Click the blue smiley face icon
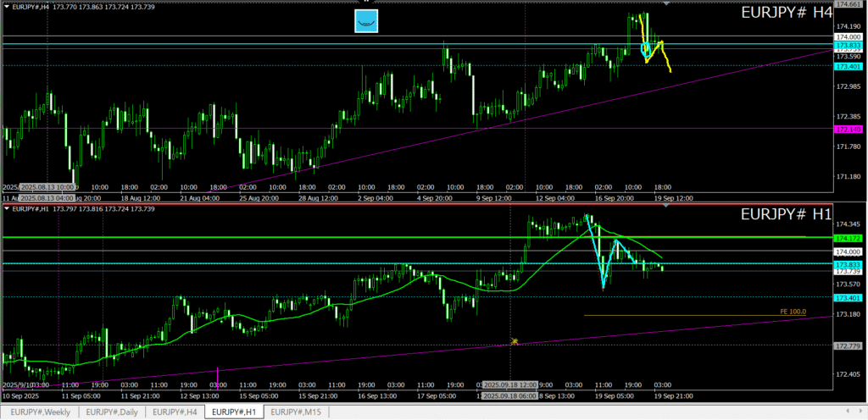868x420 pixels. click(x=366, y=21)
